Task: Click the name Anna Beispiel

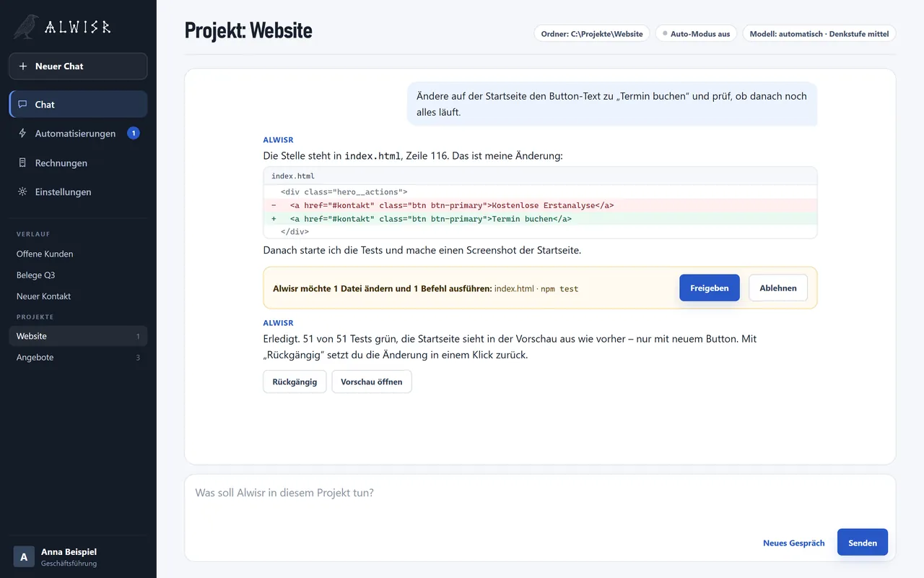Action: 69,551
